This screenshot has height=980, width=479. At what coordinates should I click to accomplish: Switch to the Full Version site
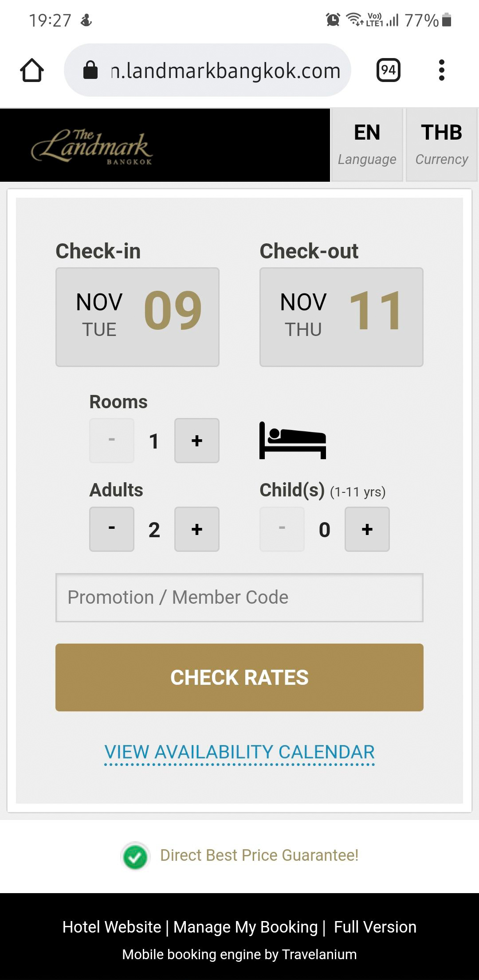point(375,927)
